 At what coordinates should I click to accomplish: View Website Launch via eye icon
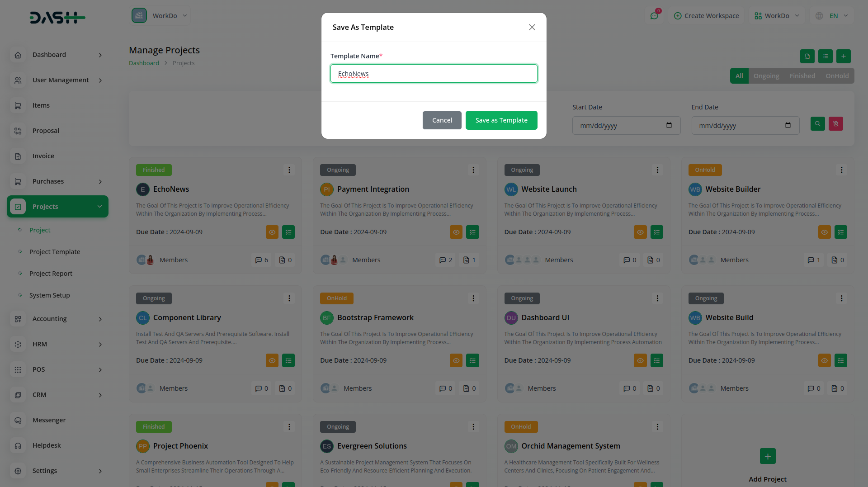click(640, 232)
